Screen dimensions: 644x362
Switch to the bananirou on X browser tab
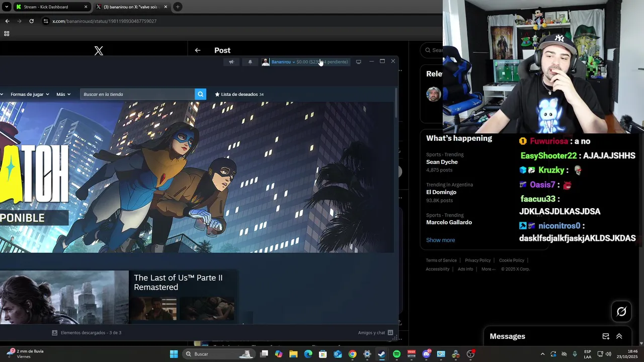click(132, 7)
